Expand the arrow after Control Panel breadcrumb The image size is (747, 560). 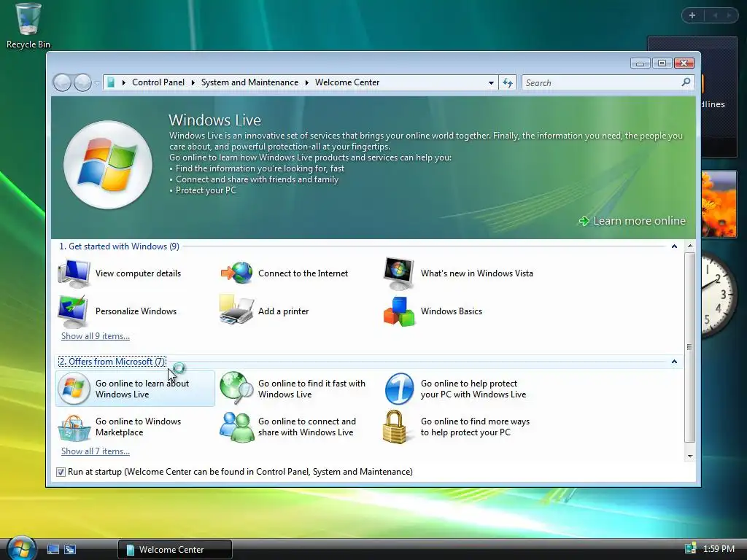pyautogui.click(x=193, y=82)
